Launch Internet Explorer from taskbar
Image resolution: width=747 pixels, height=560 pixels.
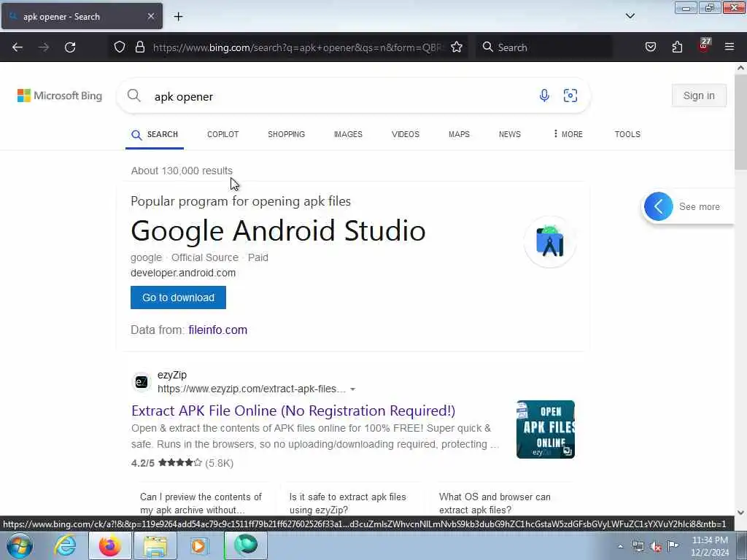pyautogui.click(x=65, y=545)
